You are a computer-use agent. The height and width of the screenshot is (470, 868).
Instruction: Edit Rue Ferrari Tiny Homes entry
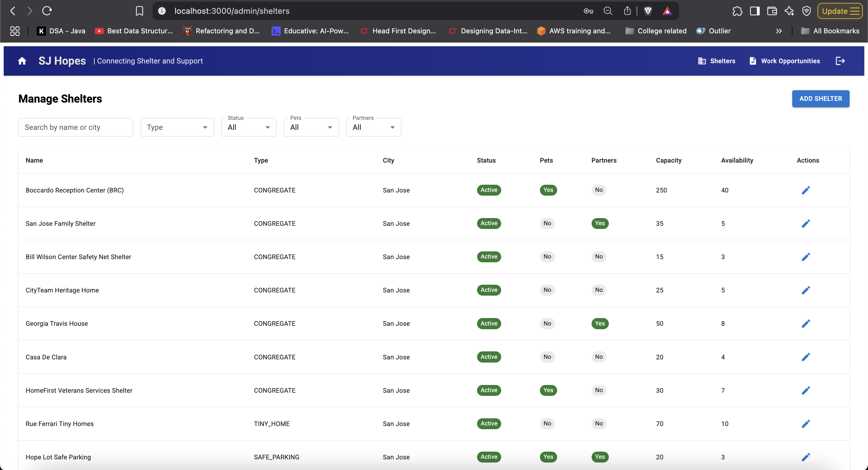click(x=806, y=424)
